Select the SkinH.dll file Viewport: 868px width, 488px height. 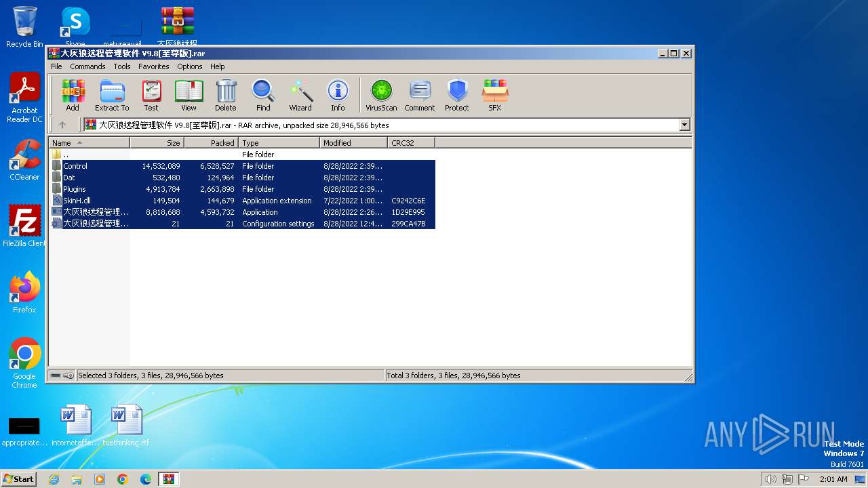pos(243,201)
